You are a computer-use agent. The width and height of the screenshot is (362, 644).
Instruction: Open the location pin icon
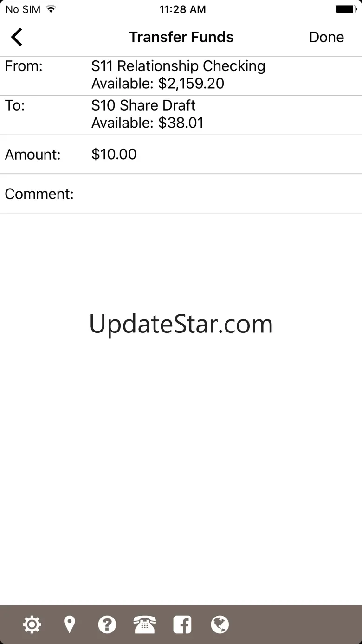[70, 624]
